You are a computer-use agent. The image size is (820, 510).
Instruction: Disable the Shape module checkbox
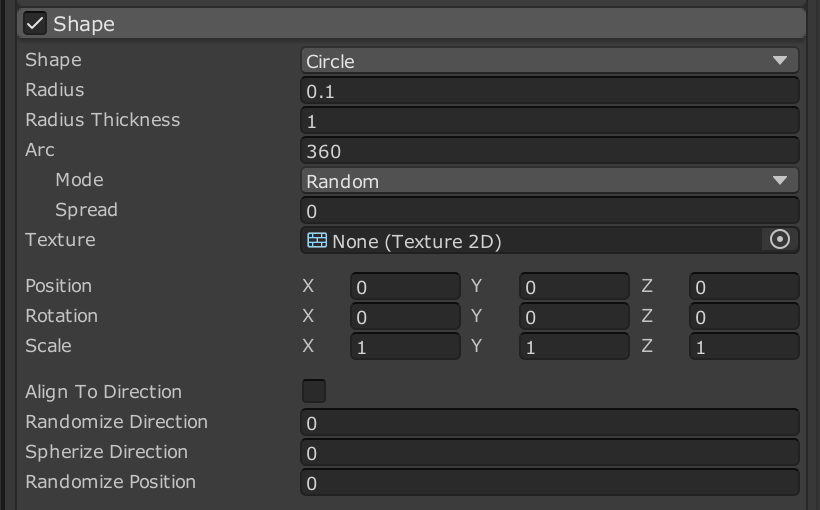[35, 24]
